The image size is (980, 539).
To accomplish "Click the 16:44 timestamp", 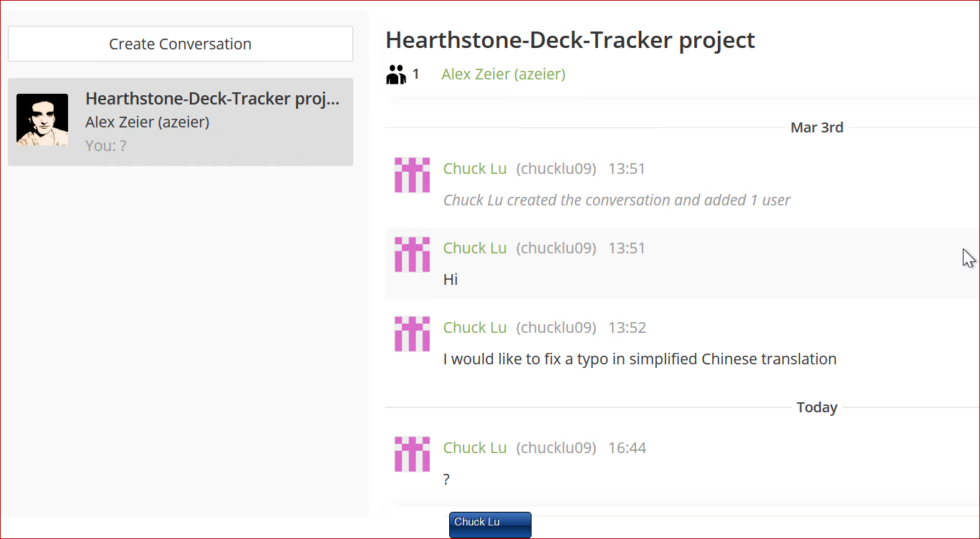I will pyautogui.click(x=628, y=447).
